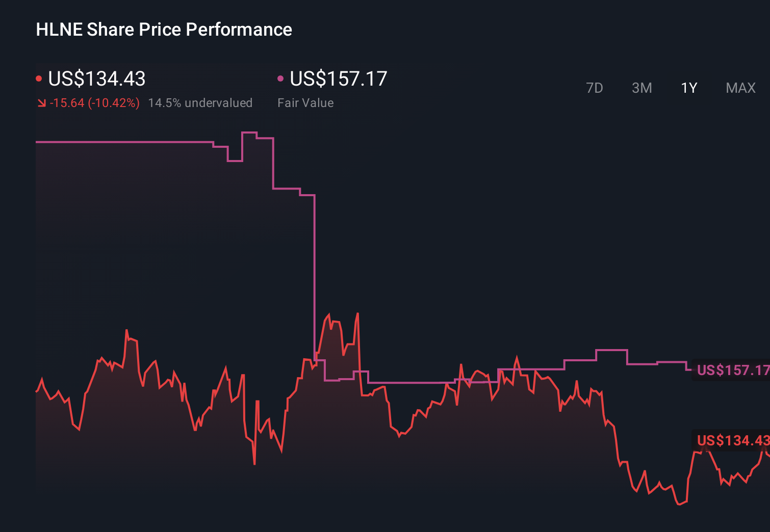
Task: Click the pink line's drop in the chart middle
Action: 315,275
